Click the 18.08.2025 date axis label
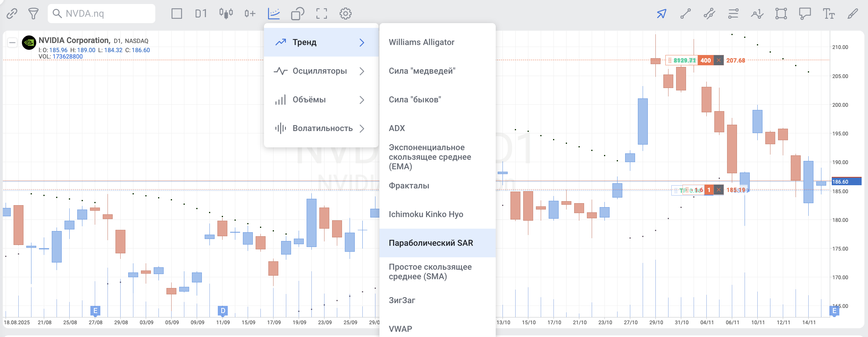The height and width of the screenshot is (337, 868). (x=17, y=322)
